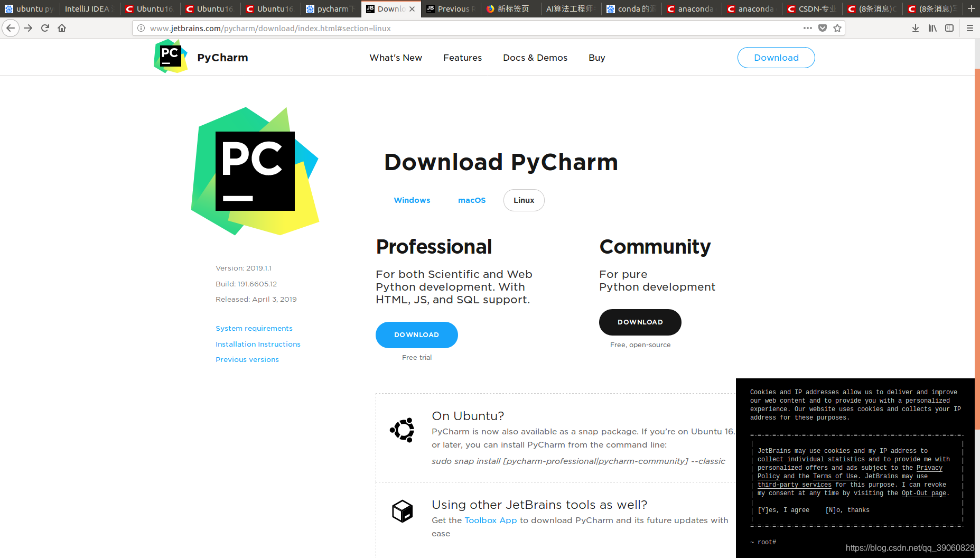Click the 'Build: 191.6605.12' text
980x558 pixels.
(246, 284)
